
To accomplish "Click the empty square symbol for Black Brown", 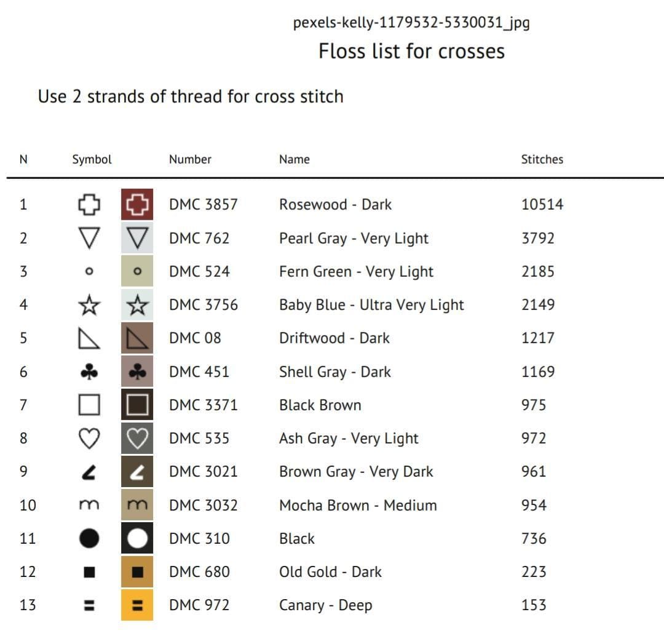I will 89,405.
